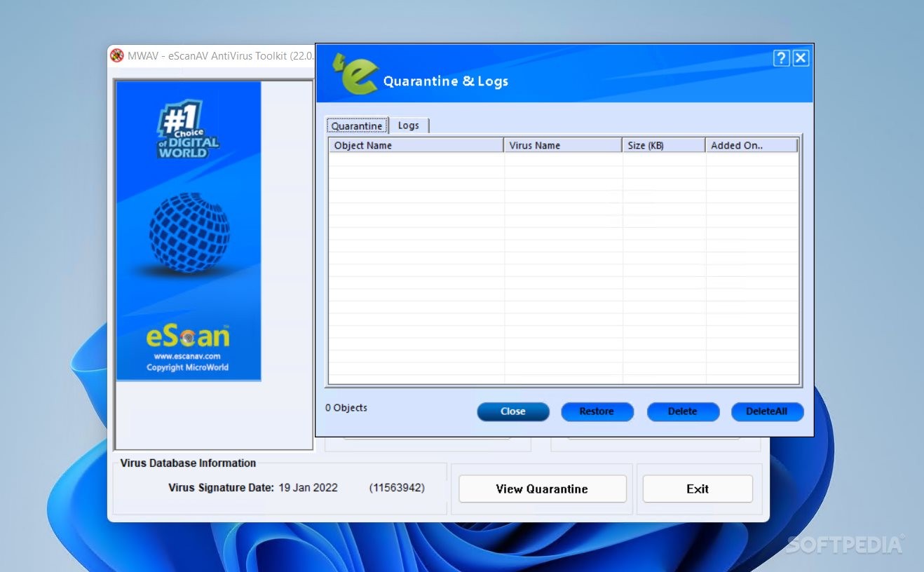Click the Delete button
This screenshot has height=572, width=924.
[x=683, y=411]
